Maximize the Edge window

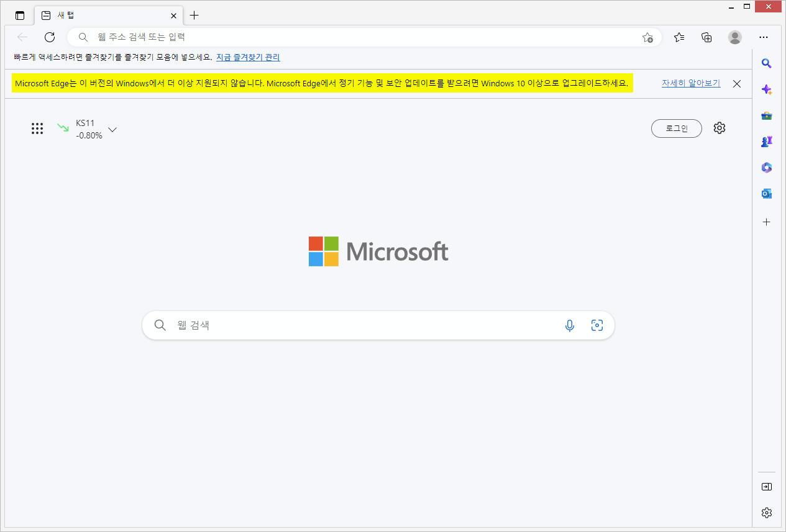[746, 6]
